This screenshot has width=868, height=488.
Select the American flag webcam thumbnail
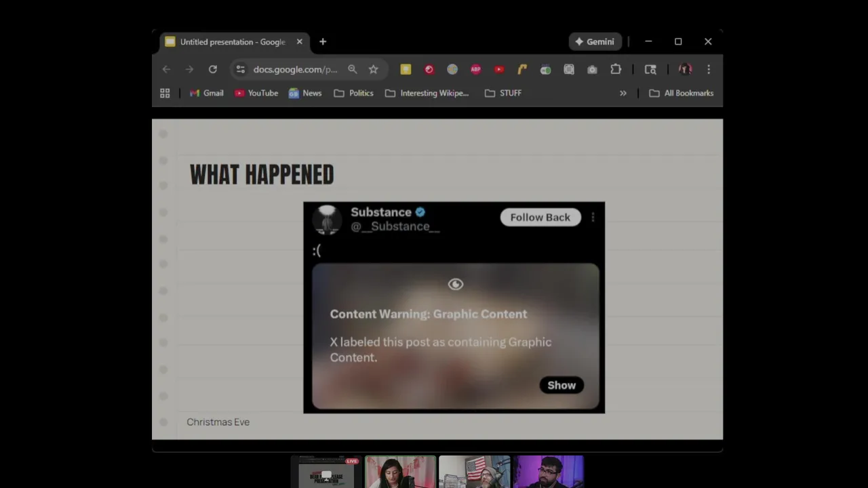pos(474,472)
